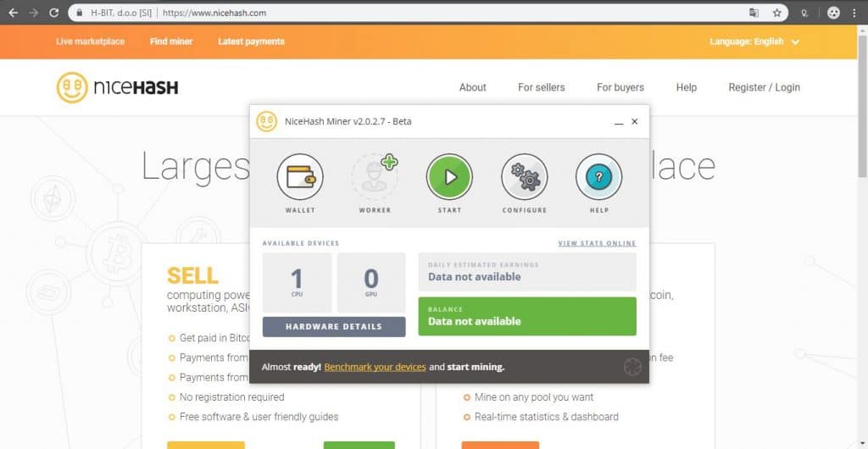The height and width of the screenshot is (449, 868).
Task: Click the translate page icon in address bar
Action: (x=754, y=13)
